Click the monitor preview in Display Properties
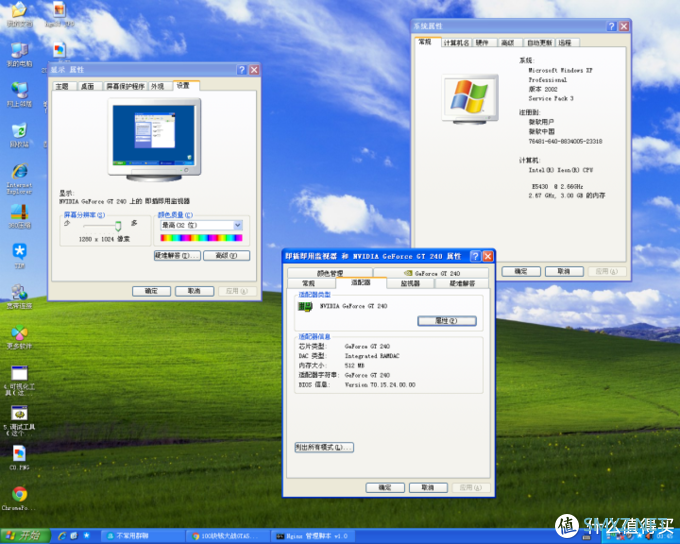680x544 pixels. [x=154, y=139]
